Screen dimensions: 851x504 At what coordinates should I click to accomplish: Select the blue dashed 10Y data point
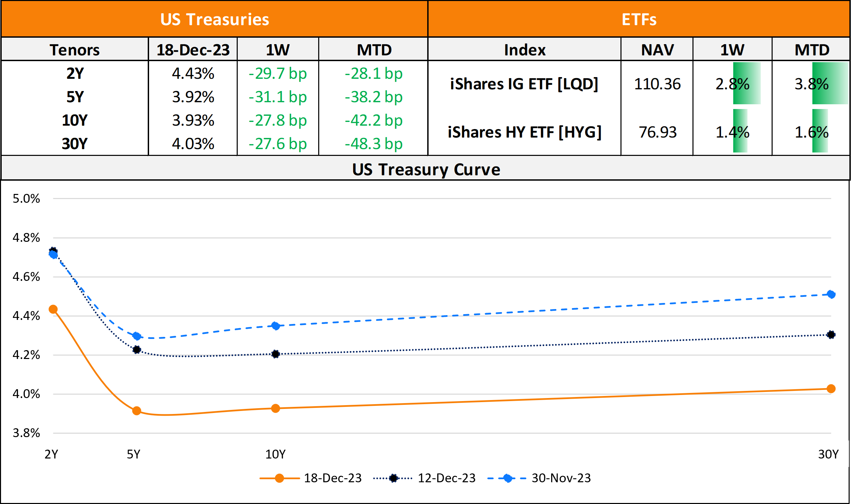(x=275, y=326)
